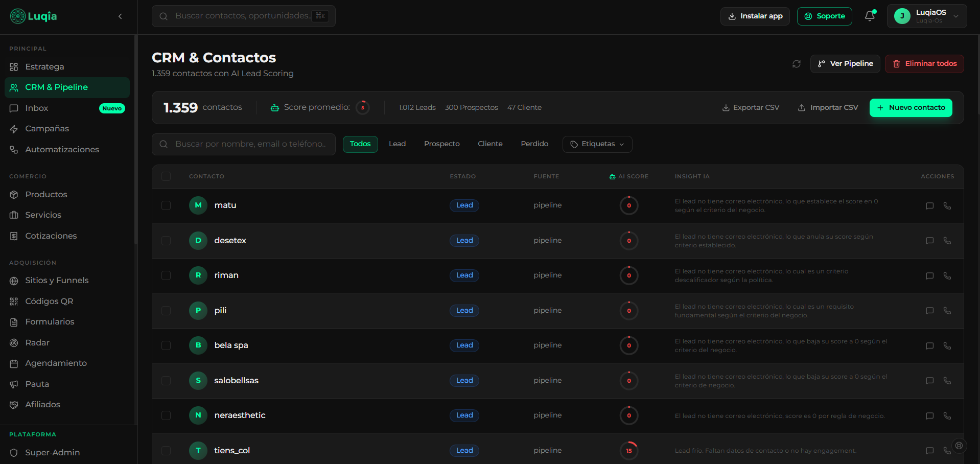Viewport: 980px width, 464px height.
Task: Filter contacts by Prospecto tab
Action: coord(442,144)
